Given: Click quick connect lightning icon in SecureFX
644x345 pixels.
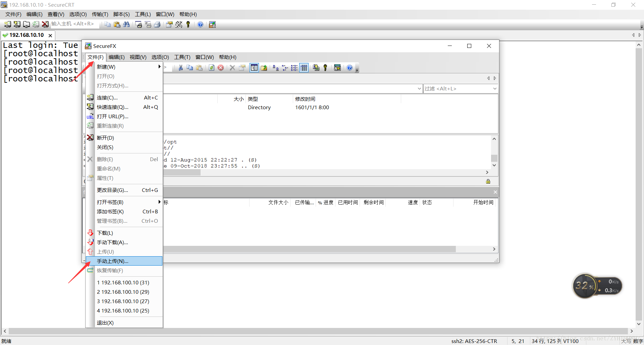Looking at the screenshot, I should (316, 68).
